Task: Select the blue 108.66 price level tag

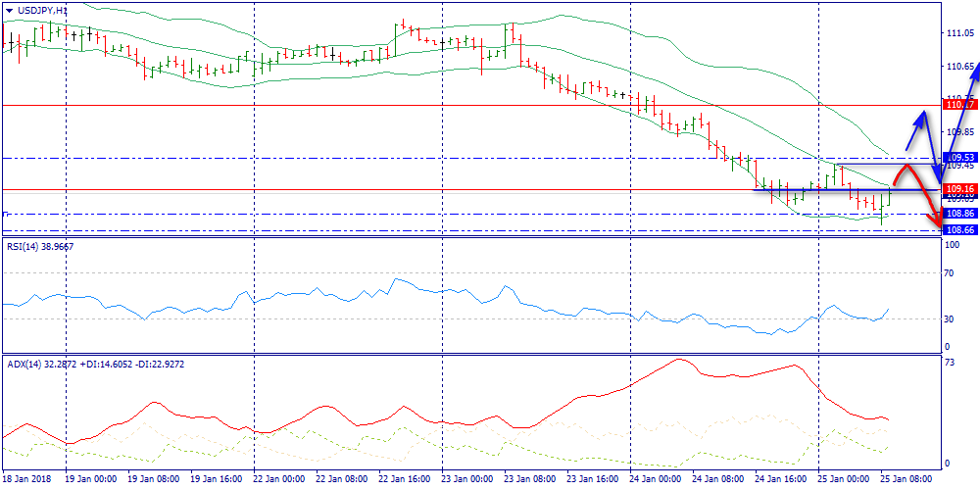Action: click(959, 230)
